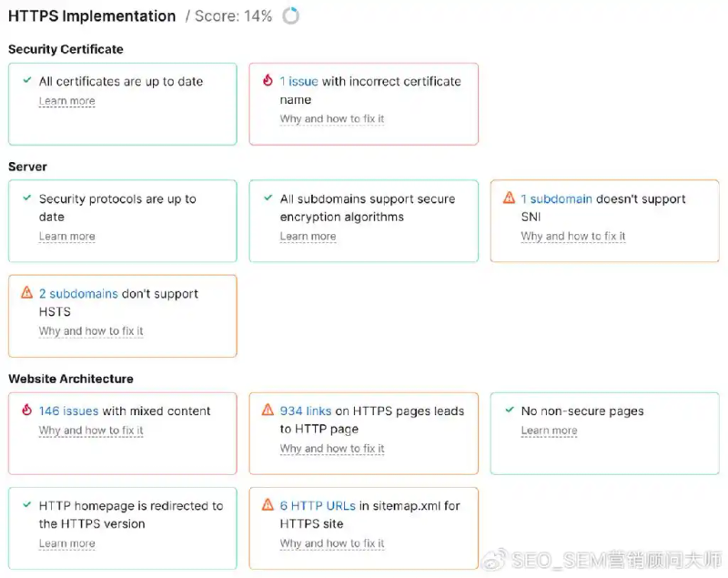The width and height of the screenshot is (728, 578).
Task: Click Learn more under Security protocols card
Action: tap(66, 237)
